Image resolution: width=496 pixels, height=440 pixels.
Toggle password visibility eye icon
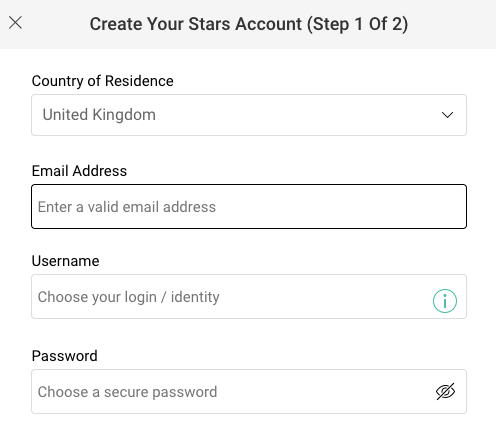[x=445, y=391]
